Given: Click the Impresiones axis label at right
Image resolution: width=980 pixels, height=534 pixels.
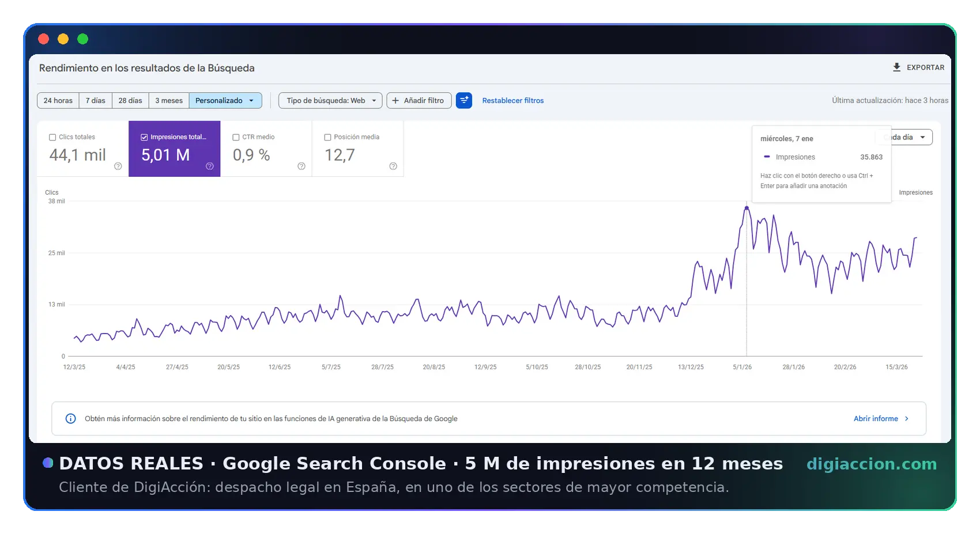Looking at the screenshot, I should point(915,192).
